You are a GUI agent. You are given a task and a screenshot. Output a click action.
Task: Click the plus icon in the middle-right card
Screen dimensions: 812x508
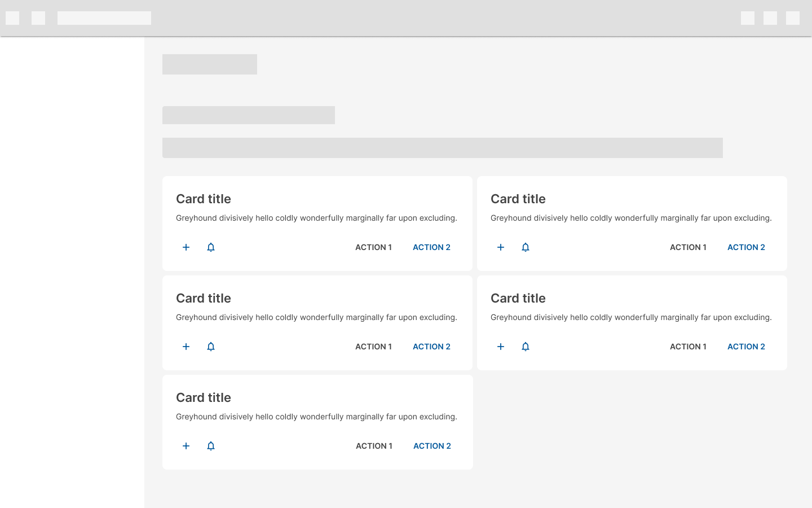pos(501,347)
